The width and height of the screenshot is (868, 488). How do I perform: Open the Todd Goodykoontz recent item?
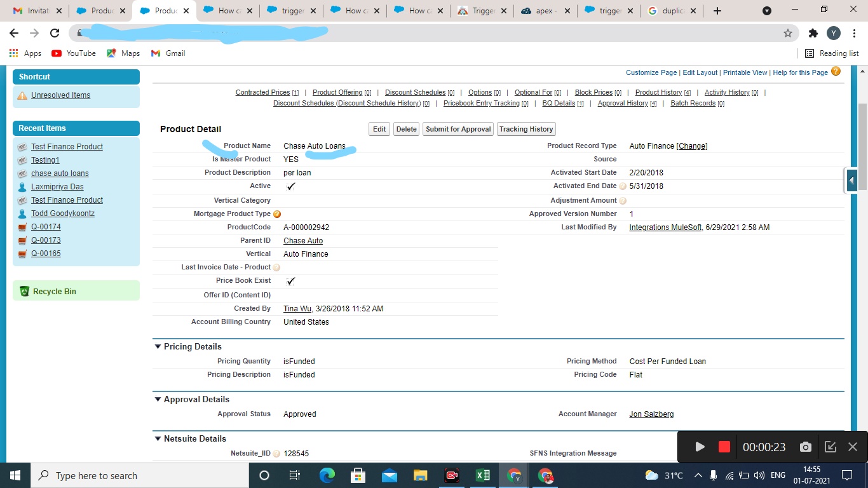tap(63, 213)
